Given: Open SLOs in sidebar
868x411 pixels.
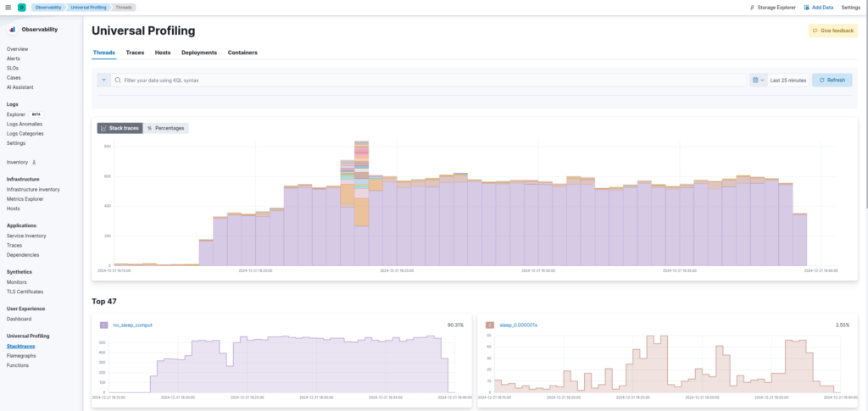Looking at the screenshot, I should [x=12, y=68].
